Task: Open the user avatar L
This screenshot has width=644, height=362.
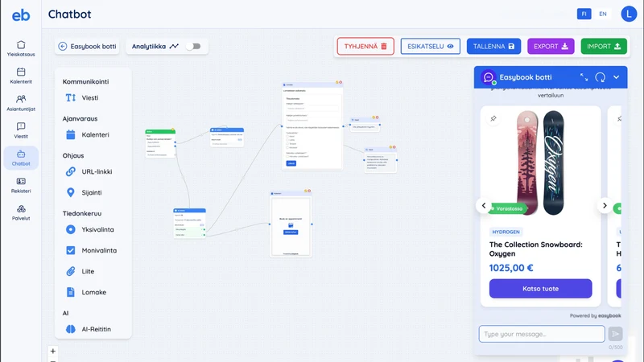Action: tap(629, 14)
